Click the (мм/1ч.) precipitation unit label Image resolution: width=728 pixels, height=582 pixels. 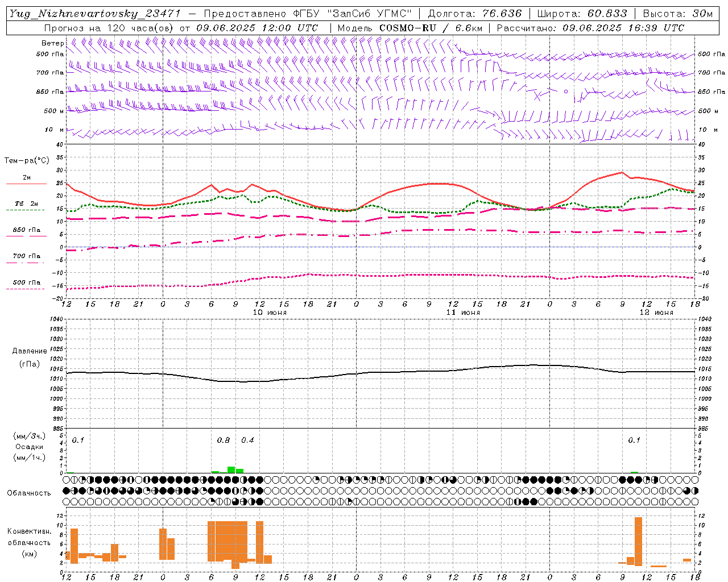(29, 458)
